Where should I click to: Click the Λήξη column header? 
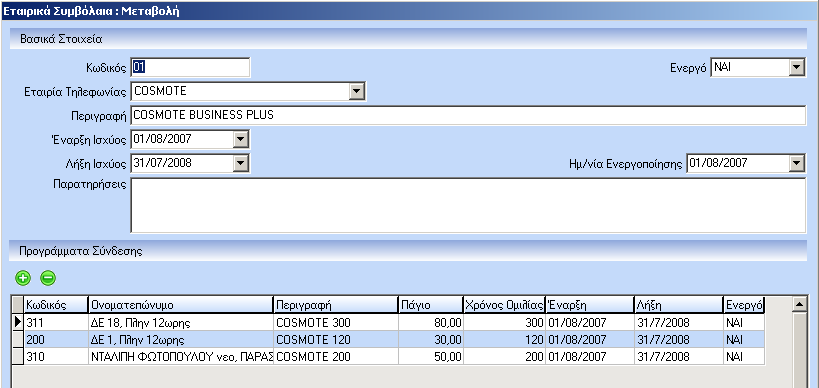pos(679,304)
